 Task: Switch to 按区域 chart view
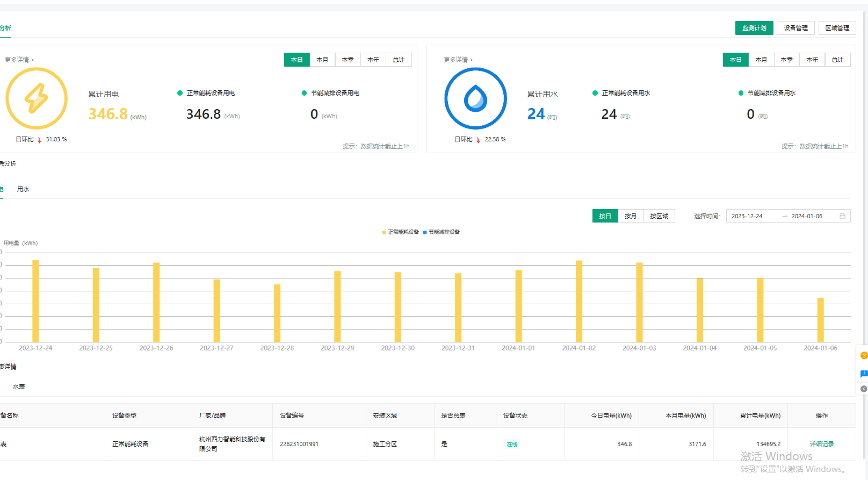tap(659, 216)
